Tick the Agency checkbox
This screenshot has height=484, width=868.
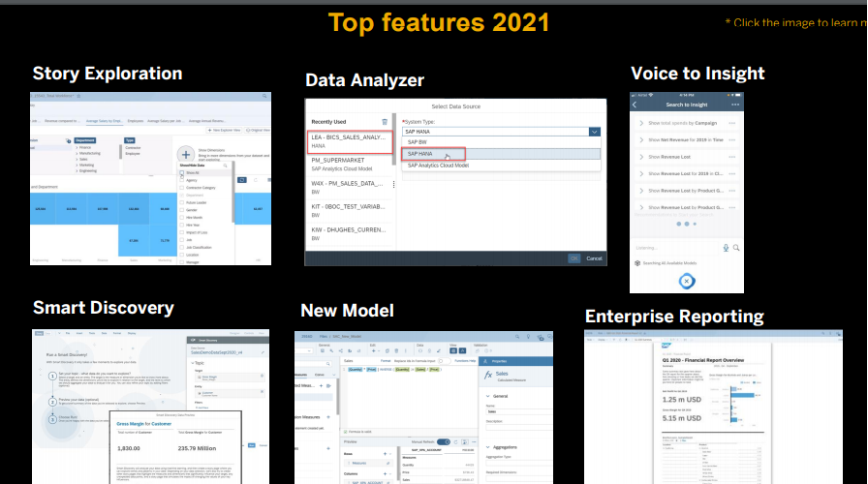(181, 180)
